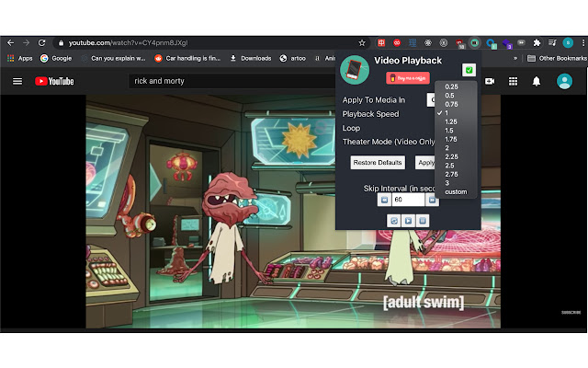Open the media control playlist icon
This screenshot has width=588, height=368.
coord(552,43)
